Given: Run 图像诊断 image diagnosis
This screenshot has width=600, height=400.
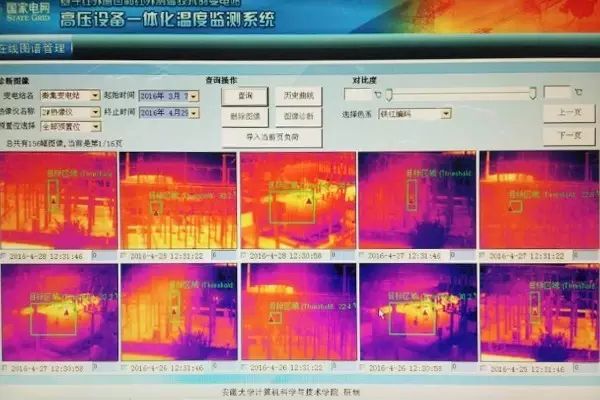Looking at the screenshot, I should pos(298,116).
